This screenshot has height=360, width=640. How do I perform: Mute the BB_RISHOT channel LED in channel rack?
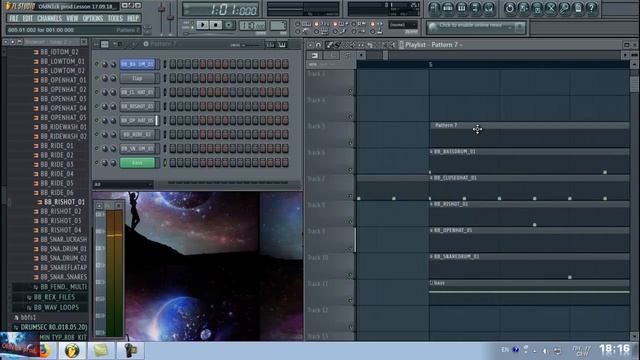tap(97, 106)
